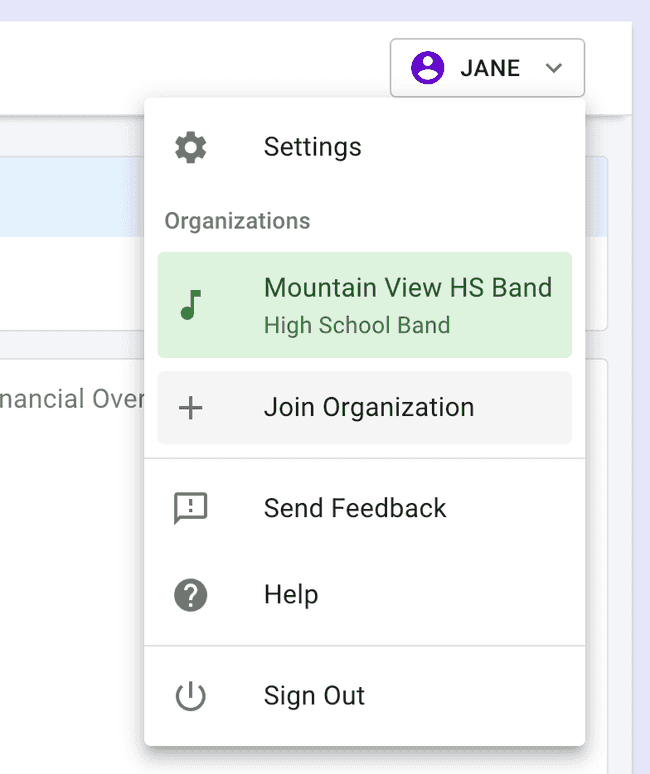Select the Help menu item

pos(291,595)
